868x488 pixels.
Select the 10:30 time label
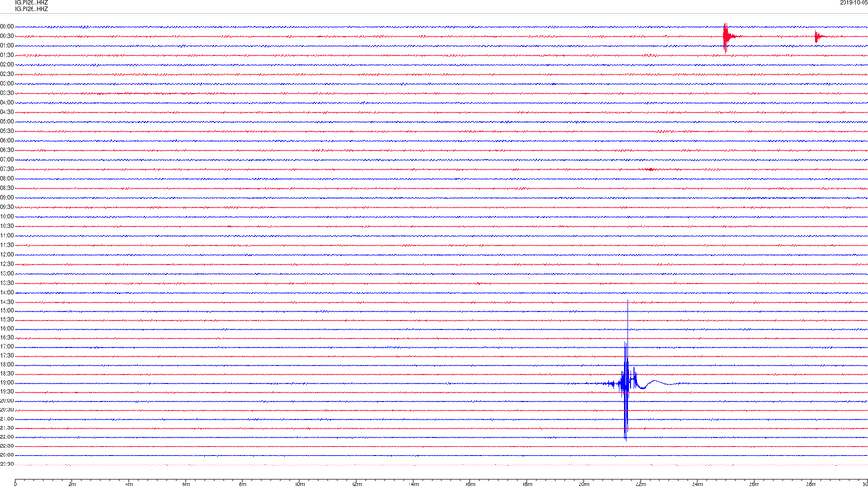(x=6, y=226)
